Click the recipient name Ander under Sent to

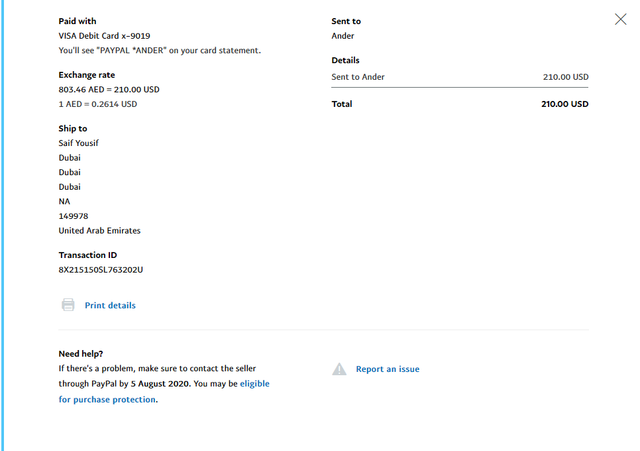click(x=343, y=36)
